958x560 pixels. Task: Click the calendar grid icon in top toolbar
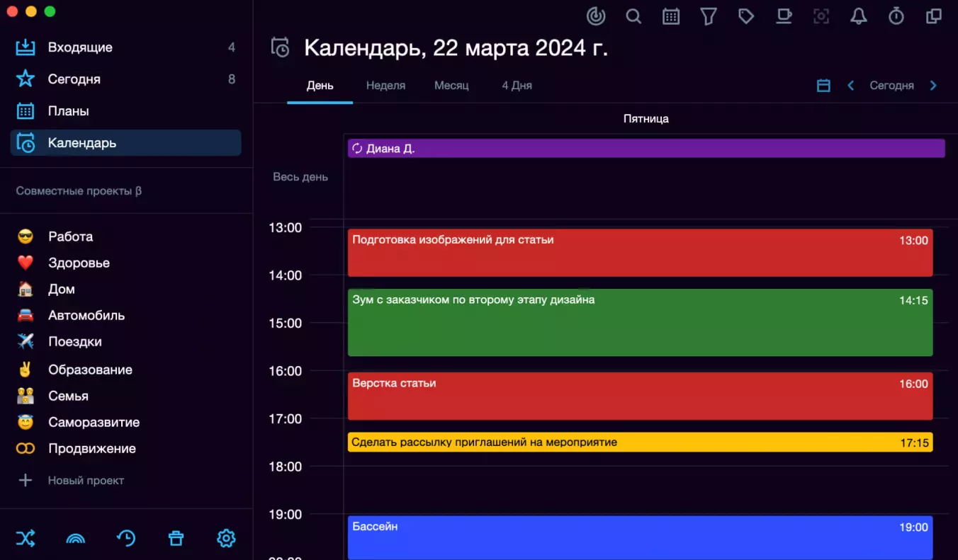[x=671, y=16]
